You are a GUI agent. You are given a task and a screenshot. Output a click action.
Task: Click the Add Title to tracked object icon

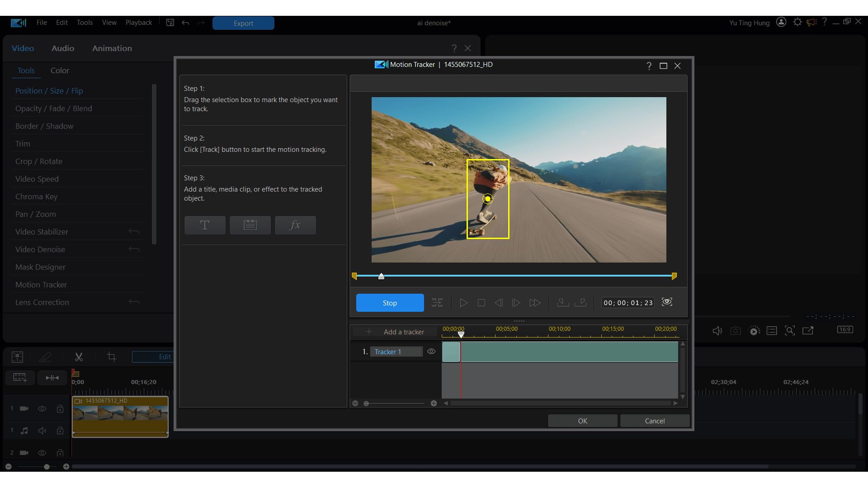(x=205, y=225)
